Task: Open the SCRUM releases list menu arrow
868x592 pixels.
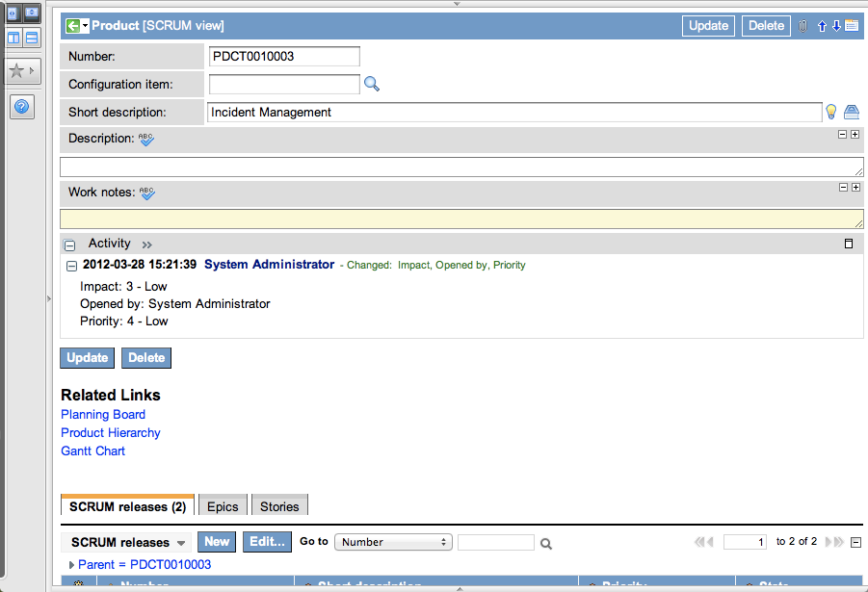Action: click(181, 543)
